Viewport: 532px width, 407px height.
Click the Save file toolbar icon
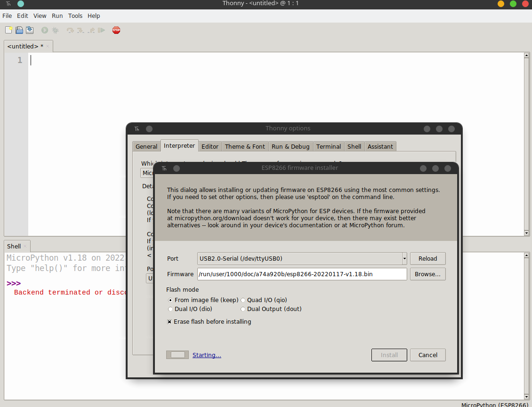pyautogui.click(x=30, y=30)
